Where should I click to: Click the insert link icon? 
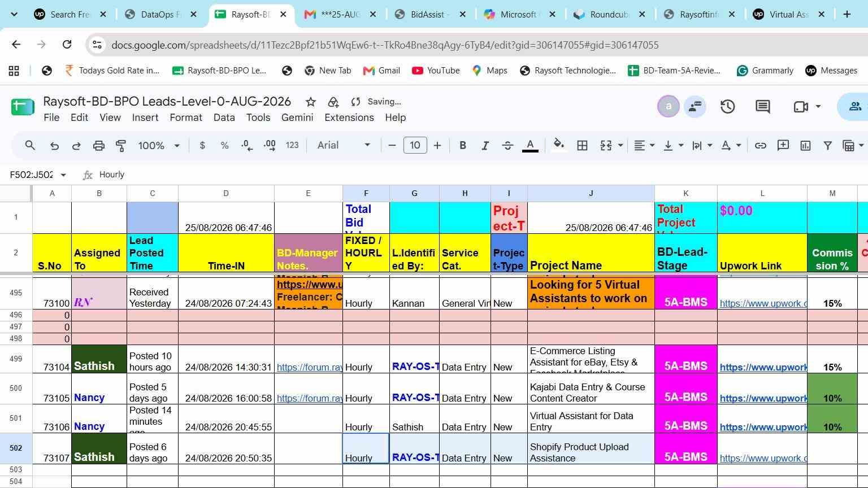tap(761, 146)
